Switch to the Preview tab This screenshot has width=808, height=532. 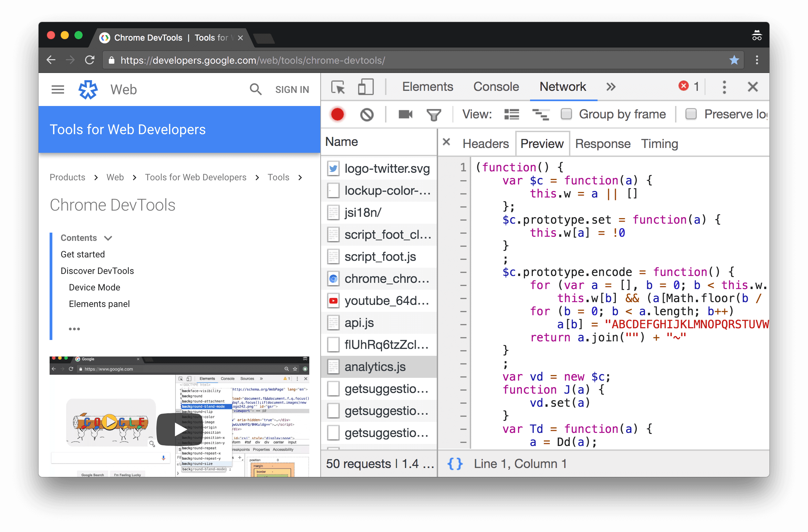point(541,143)
